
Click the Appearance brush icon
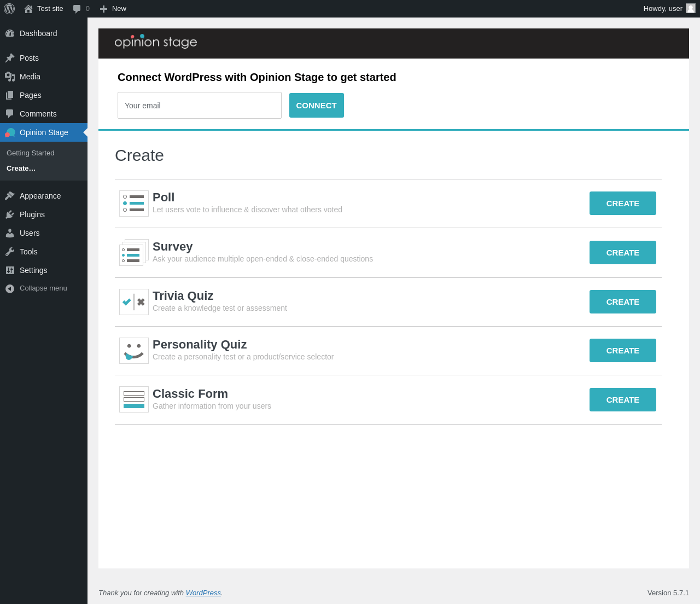[10, 196]
